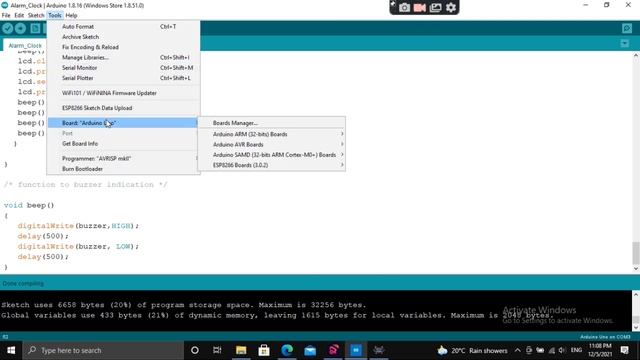Open the File menu
This screenshot has width=640, height=360.
point(6,15)
